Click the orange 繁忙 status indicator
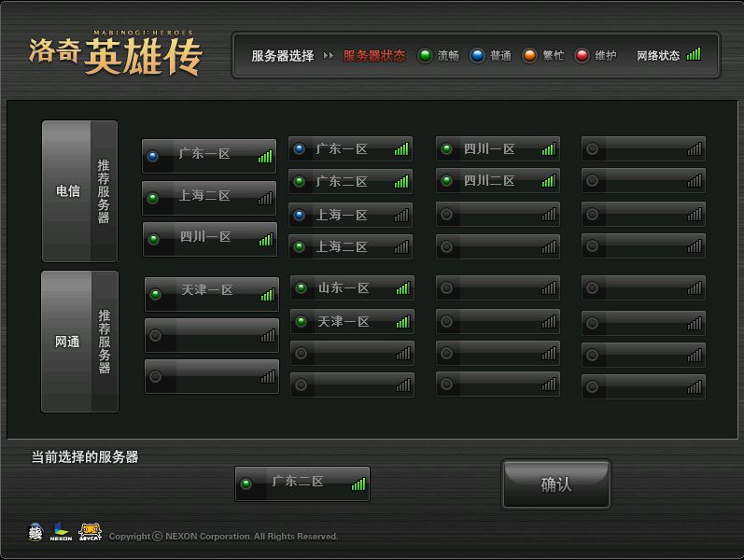 (529, 56)
